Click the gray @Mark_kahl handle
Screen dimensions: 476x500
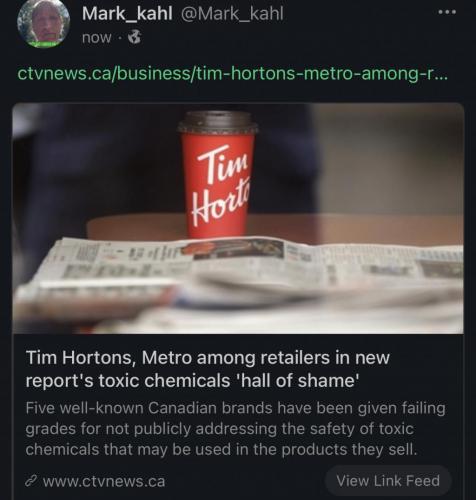tap(232, 14)
